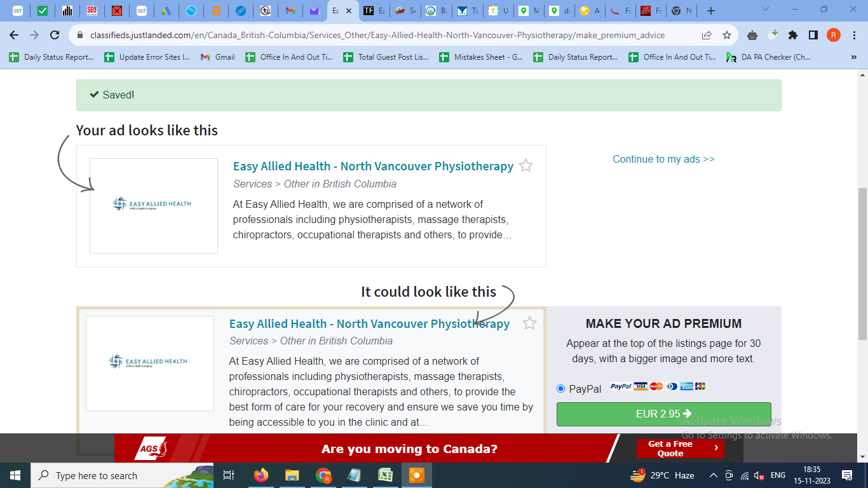
Task: Click the logo thumbnail in the current ad preview
Action: tap(154, 206)
